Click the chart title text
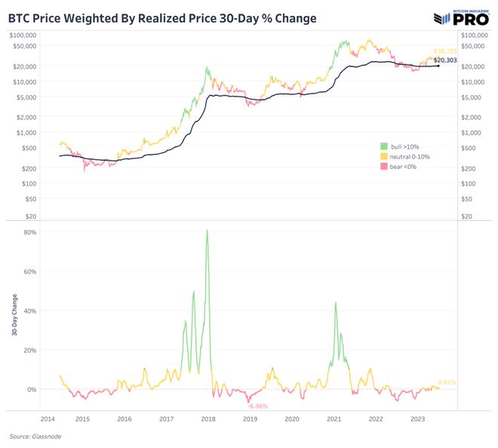 (x=162, y=17)
